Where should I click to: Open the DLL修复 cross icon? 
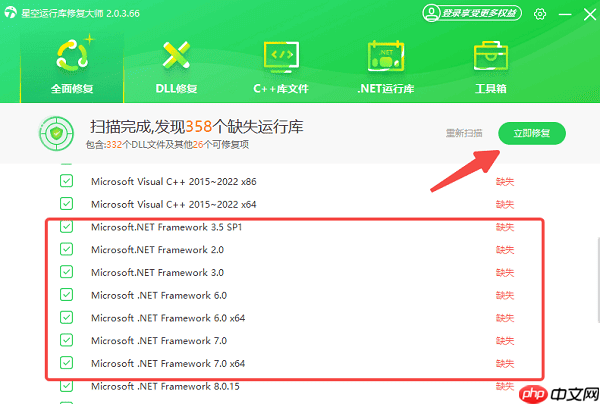176,55
